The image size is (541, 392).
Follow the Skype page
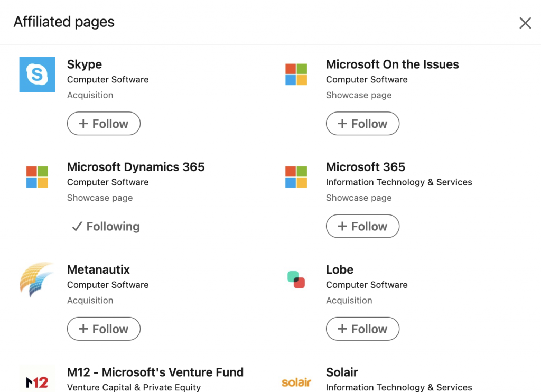pos(104,124)
